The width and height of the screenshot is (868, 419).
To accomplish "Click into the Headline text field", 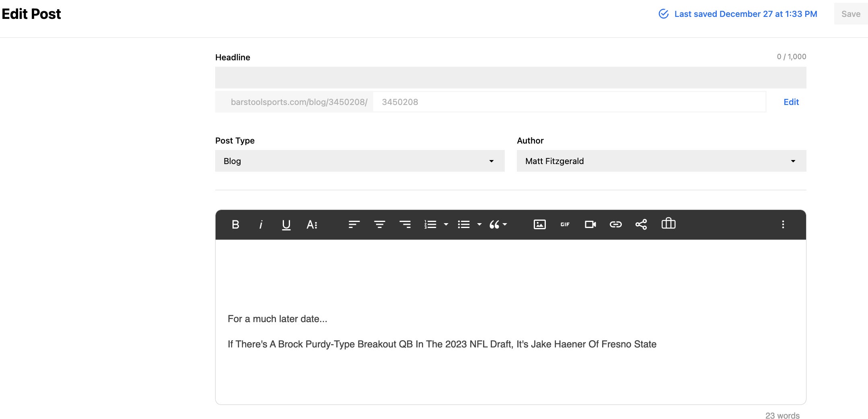I will tap(510, 78).
